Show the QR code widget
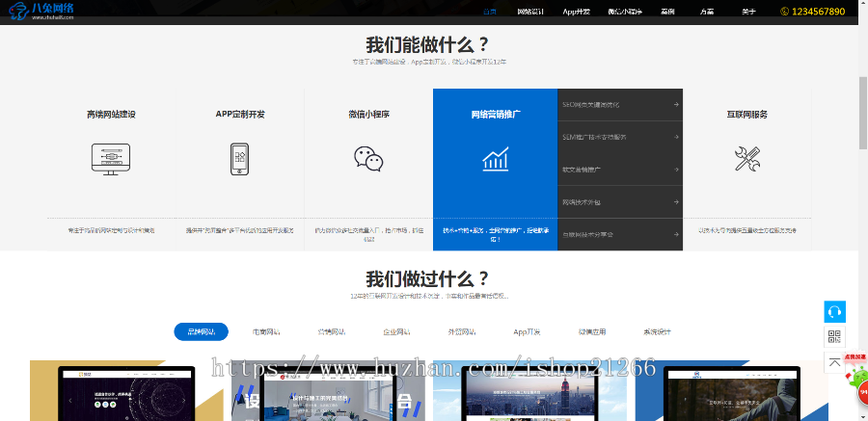This screenshot has height=421, width=868. pyautogui.click(x=835, y=337)
